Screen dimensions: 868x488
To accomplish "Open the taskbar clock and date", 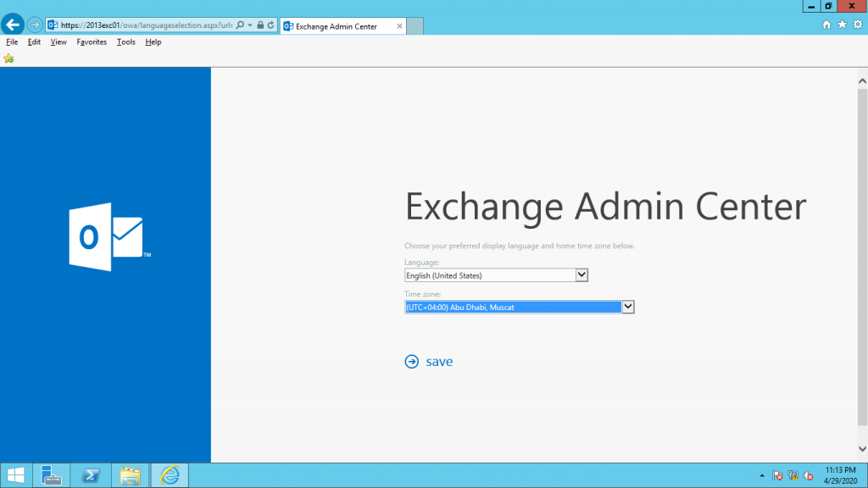I will (x=840, y=475).
